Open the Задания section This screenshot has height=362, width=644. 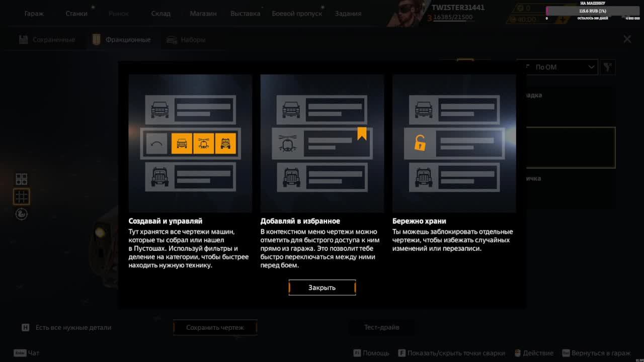348,14
